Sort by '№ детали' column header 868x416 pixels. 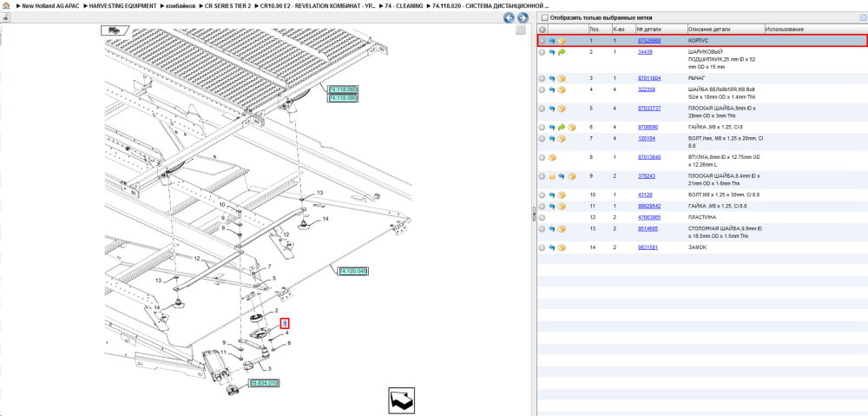(x=661, y=30)
